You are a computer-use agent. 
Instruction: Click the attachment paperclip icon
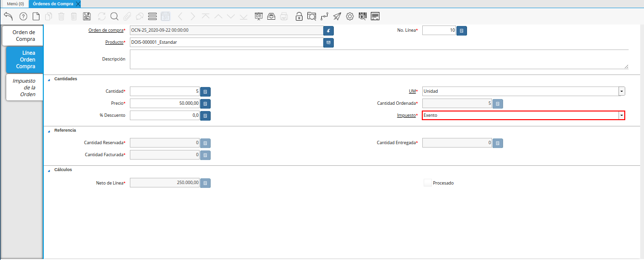coord(127,16)
